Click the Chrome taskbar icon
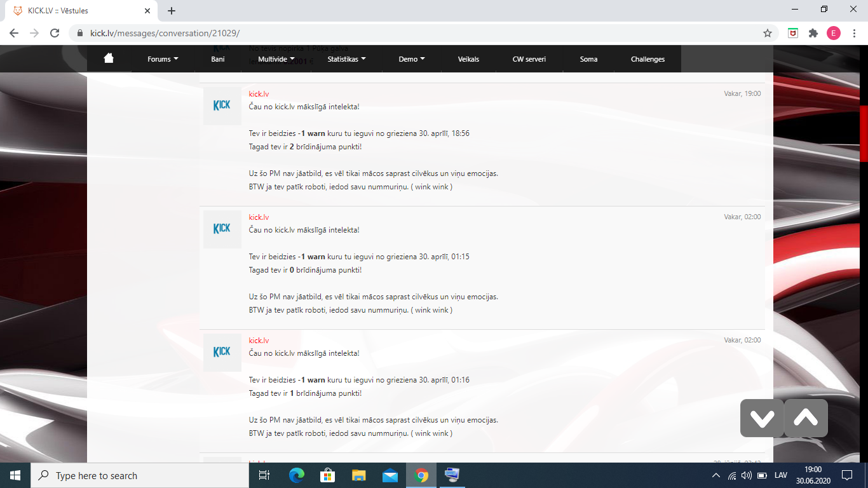This screenshot has height=488, width=868. [421, 475]
